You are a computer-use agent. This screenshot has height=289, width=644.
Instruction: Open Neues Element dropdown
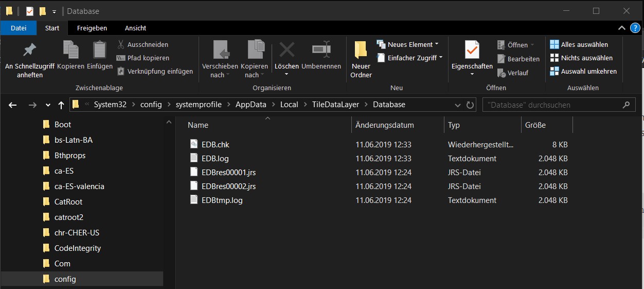[408, 45]
